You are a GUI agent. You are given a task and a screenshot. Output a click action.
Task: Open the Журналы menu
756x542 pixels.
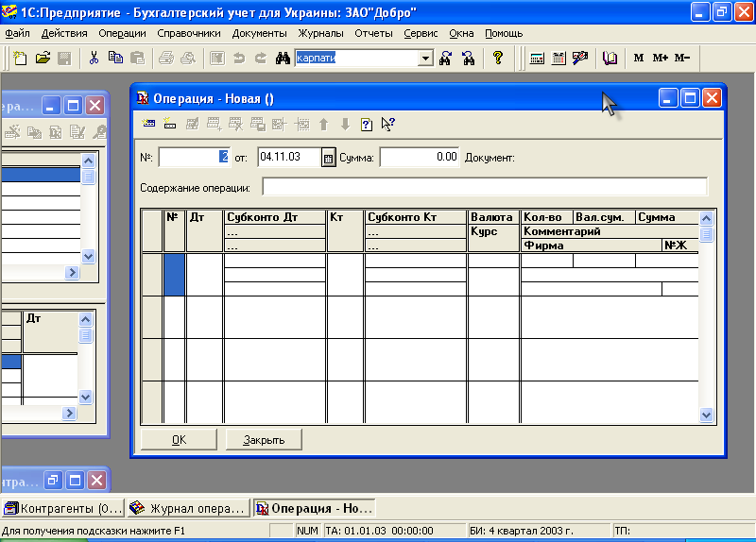[x=320, y=33]
